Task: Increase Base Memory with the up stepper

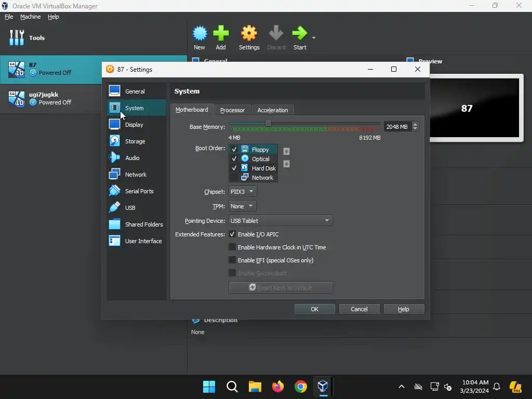Action: click(415, 124)
